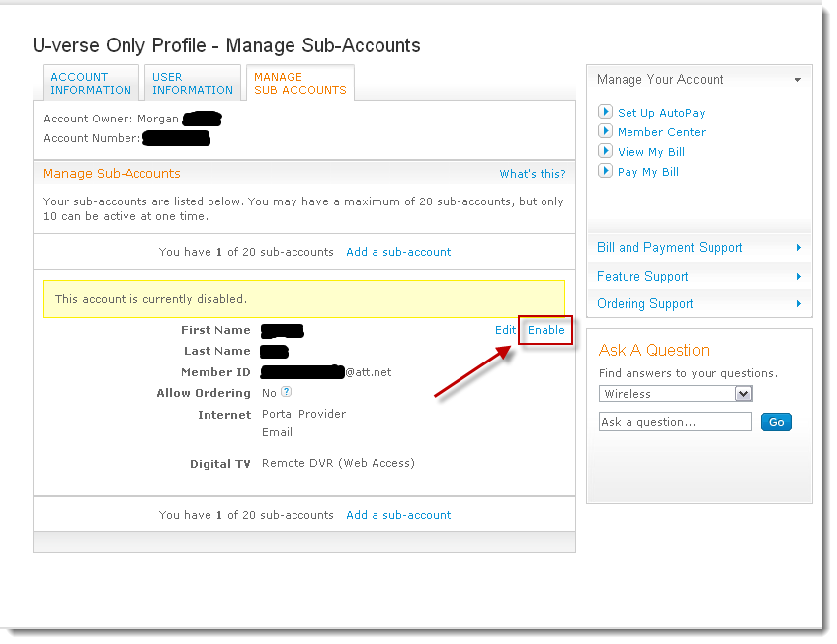
Task: Click the arrow icon beside View My Bill
Action: [606, 151]
